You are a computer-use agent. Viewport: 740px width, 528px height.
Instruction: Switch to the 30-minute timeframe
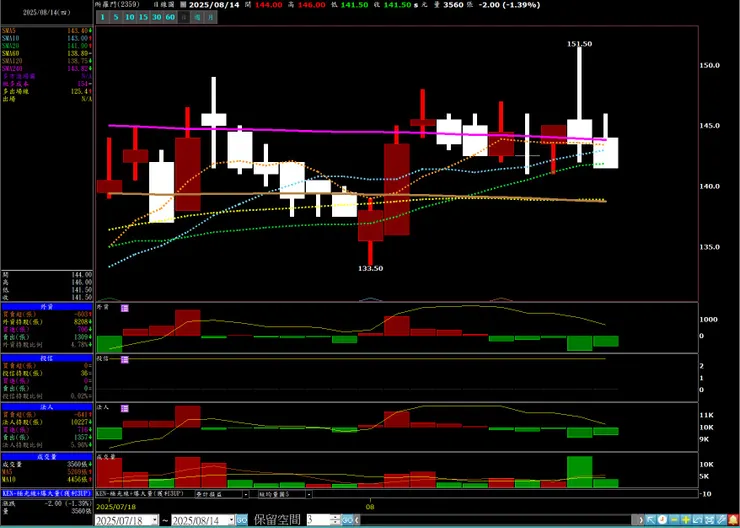(157, 17)
